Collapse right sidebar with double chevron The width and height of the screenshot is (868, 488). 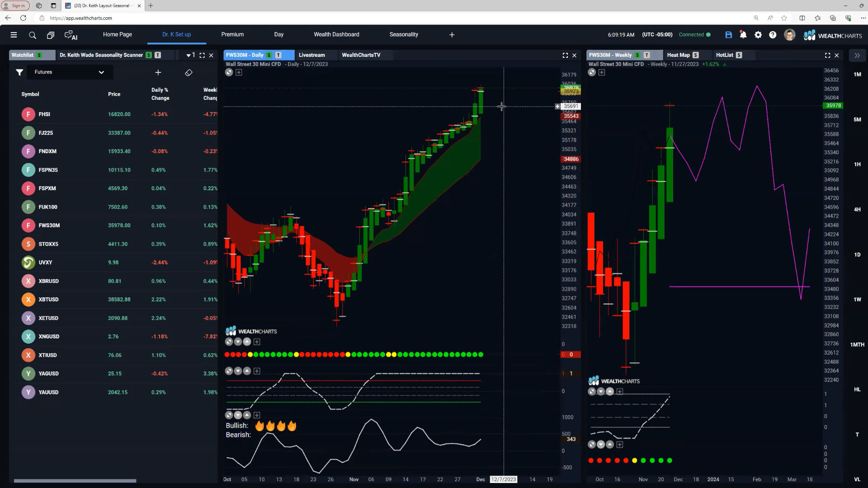click(x=857, y=55)
